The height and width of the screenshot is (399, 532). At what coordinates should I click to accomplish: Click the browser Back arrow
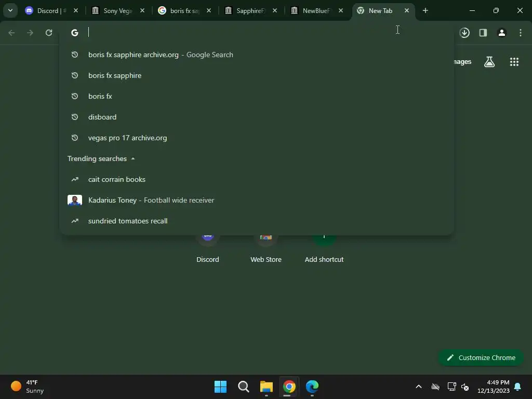click(x=11, y=33)
